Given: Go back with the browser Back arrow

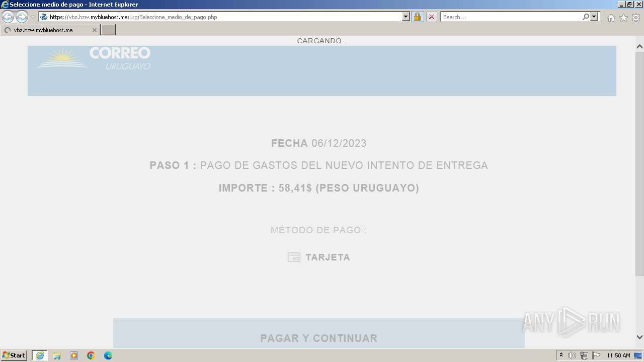Looking at the screenshot, I should pyautogui.click(x=8, y=17).
